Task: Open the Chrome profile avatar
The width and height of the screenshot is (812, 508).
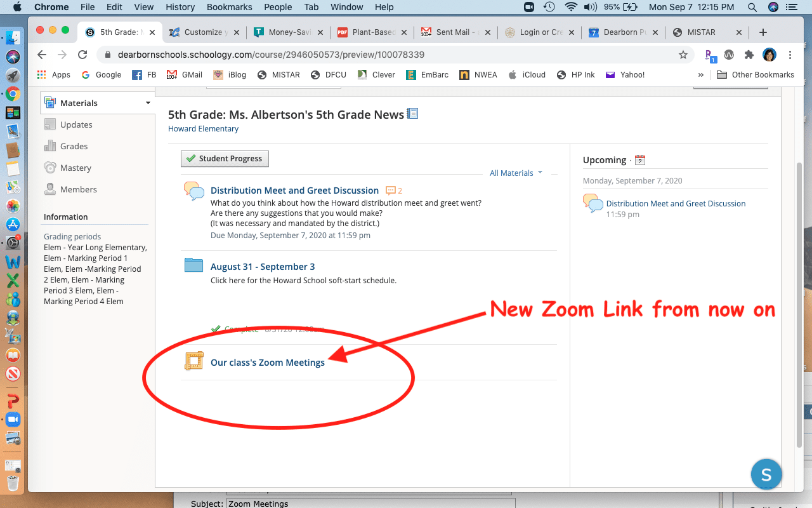Action: pos(769,55)
